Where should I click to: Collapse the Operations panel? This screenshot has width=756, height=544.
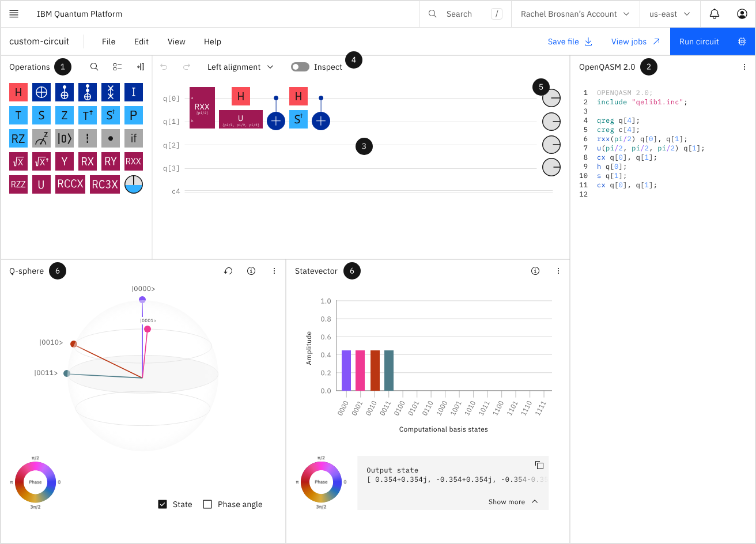point(141,67)
